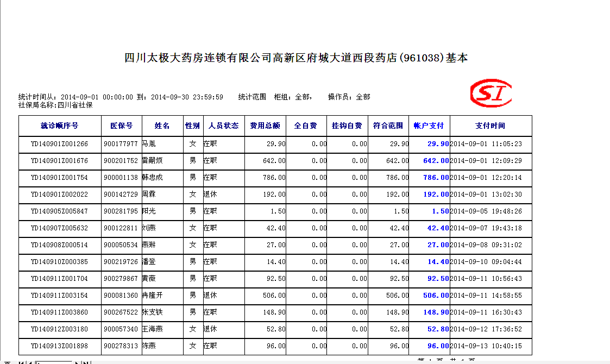Click the 姓名 column header
610x364 pixels.
(x=162, y=125)
